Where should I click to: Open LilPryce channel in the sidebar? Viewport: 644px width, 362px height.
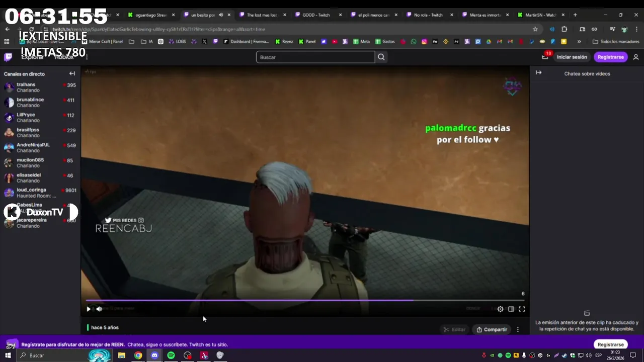(x=40, y=118)
